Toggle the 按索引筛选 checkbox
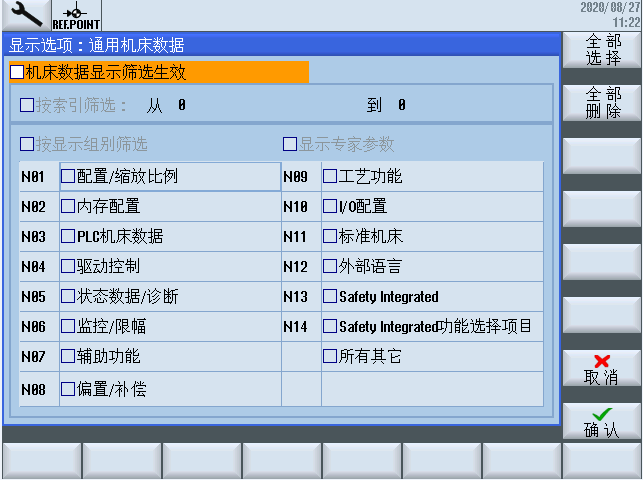Image resolution: width=643 pixels, height=480 pixels. [x=27, y=104]
